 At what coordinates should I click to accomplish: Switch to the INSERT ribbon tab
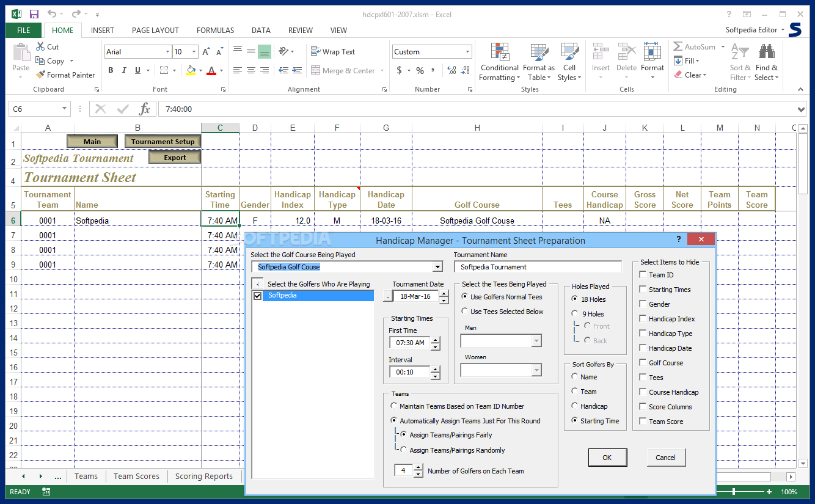(x=103, y=30)
